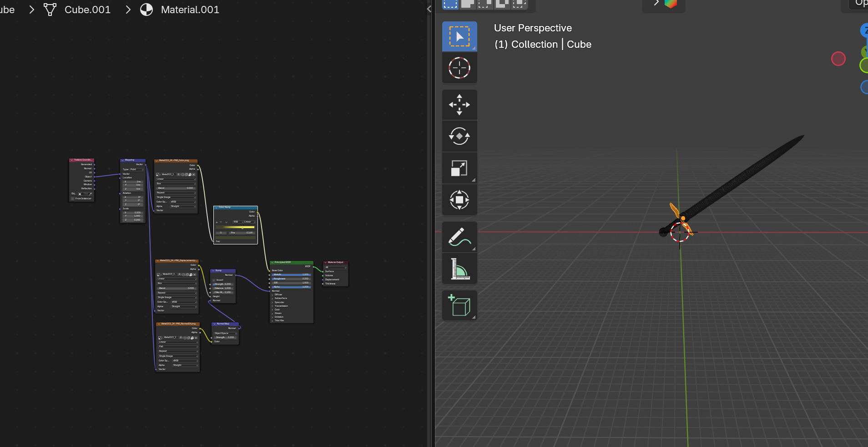This screenshot has width=868, height=447.
Task: Enable the From Instancer checkbox
Action: pos(73,198)
